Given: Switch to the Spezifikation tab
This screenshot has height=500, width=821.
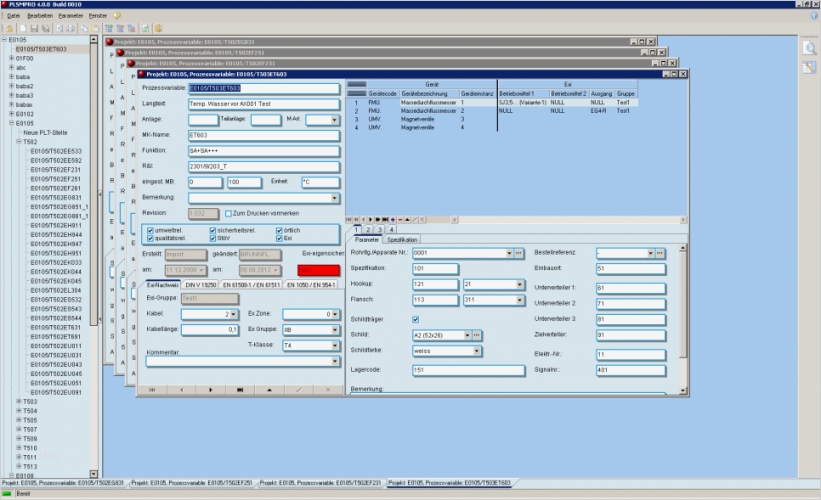Looking at the screenshot, I should coord(402,239).
